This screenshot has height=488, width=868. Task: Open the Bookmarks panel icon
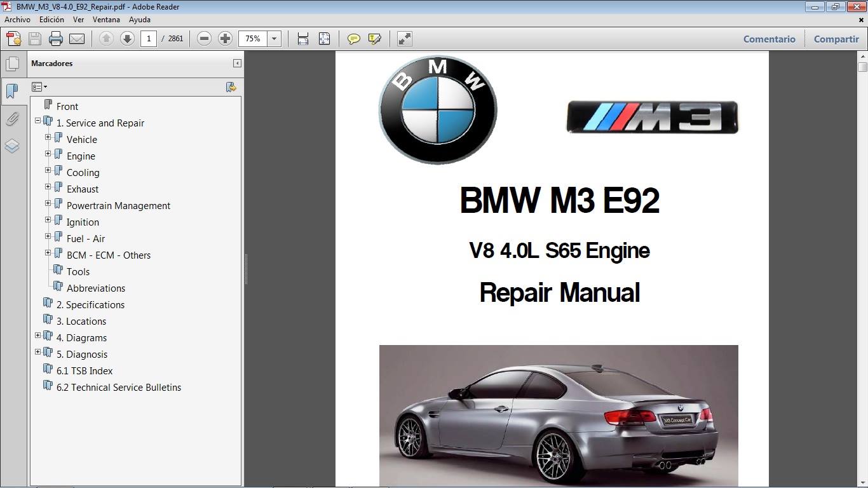click(12, 91)
